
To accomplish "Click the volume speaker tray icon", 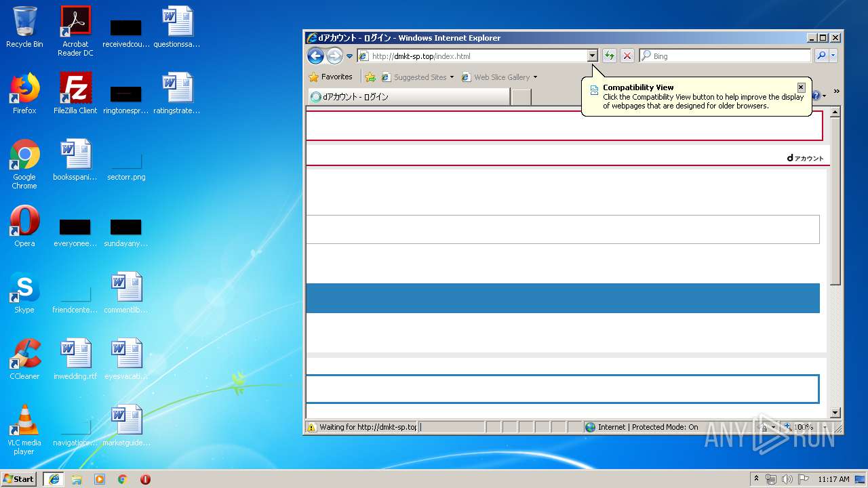I will (787, 479).
